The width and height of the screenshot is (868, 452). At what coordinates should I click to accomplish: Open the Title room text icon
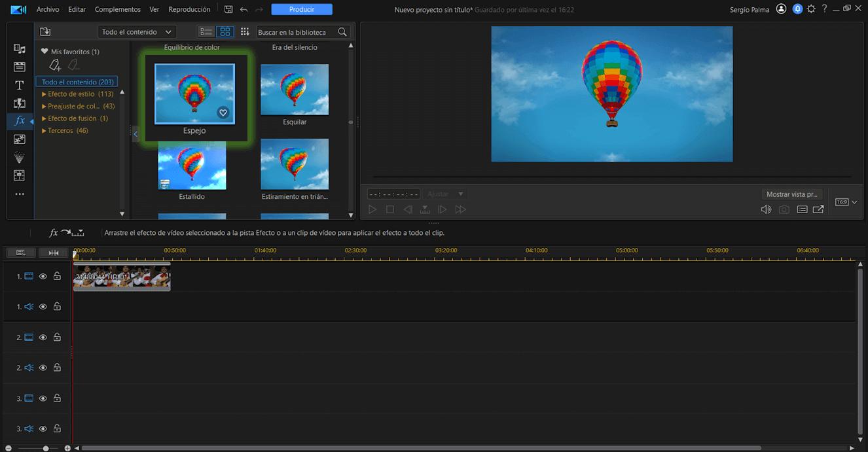20,85
